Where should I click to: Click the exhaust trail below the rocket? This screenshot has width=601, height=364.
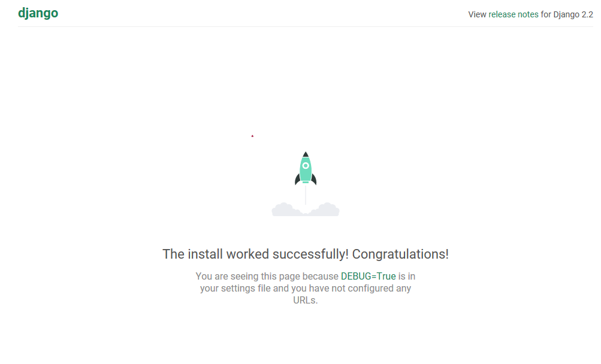coord(306,195)
